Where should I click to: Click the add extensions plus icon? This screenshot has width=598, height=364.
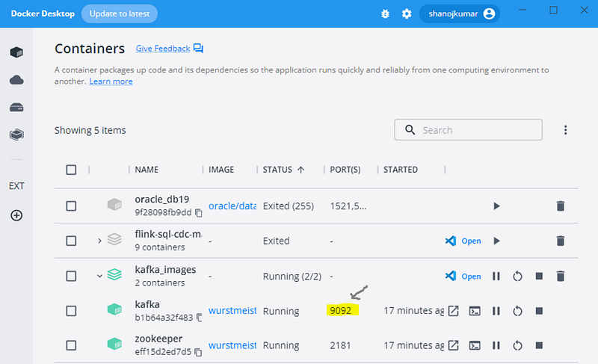(x=16, y=215)
